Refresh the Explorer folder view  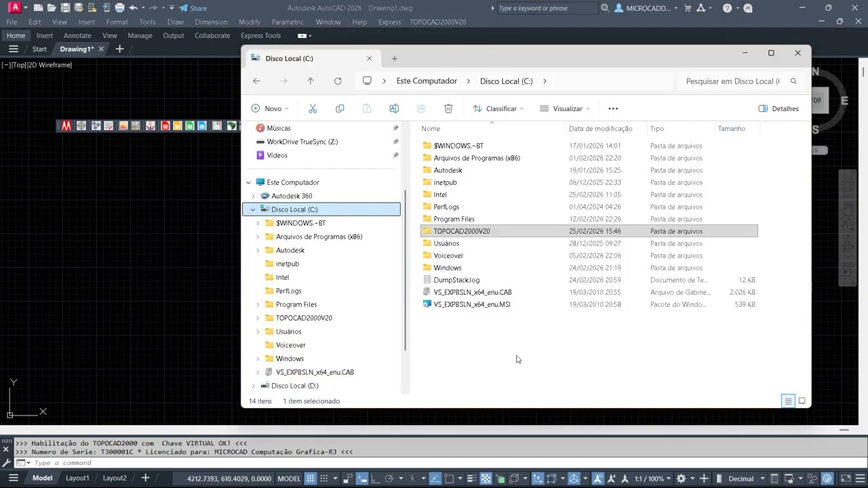point(338,81)
